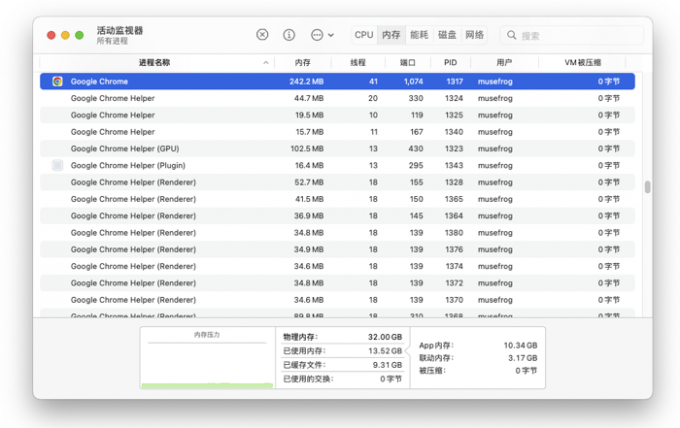
Task: Select Google Chrome Helper with PID 1340
Action: [337, 132]
